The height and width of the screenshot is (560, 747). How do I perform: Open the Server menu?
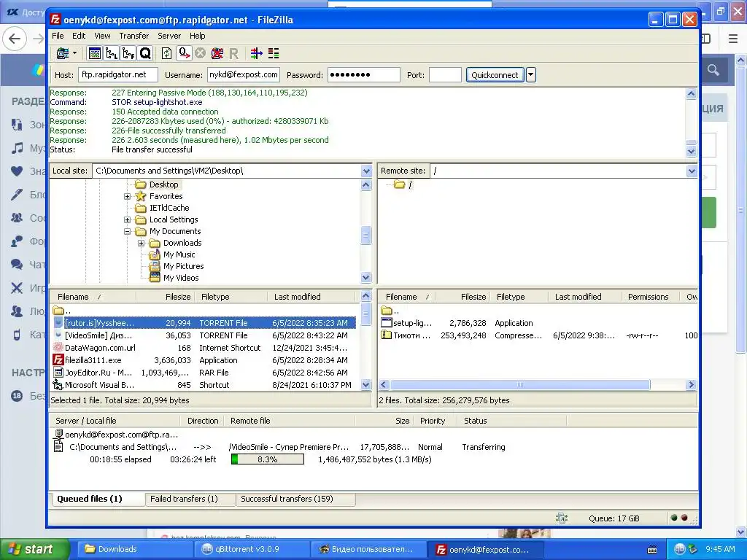pyautogui.click(x=169, y=36)
